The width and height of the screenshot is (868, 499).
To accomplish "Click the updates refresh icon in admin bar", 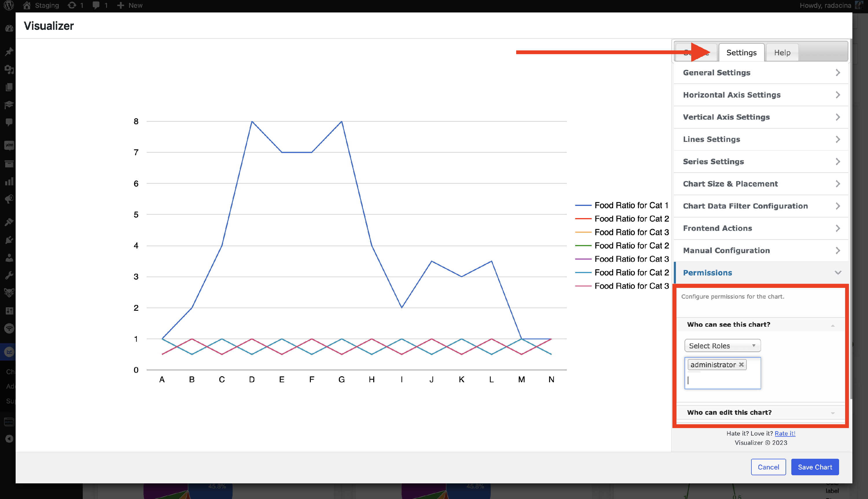I will (x=72, y=6).
